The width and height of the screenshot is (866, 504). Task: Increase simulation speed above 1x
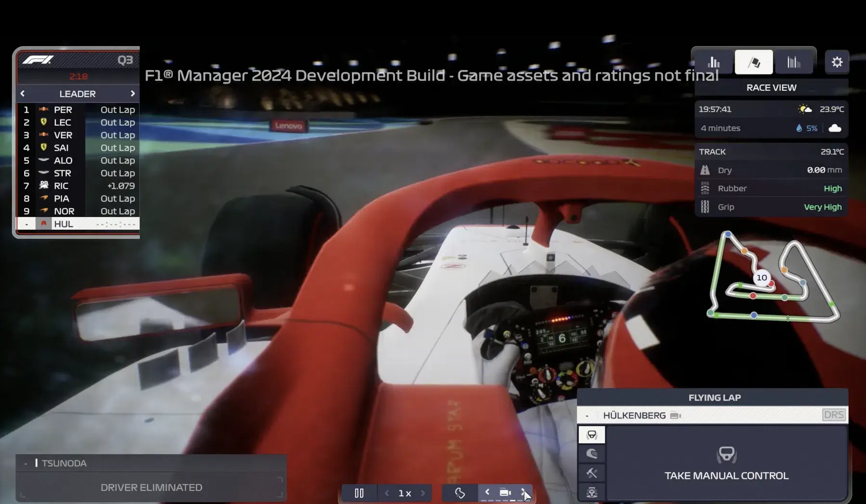click(423, 493)
